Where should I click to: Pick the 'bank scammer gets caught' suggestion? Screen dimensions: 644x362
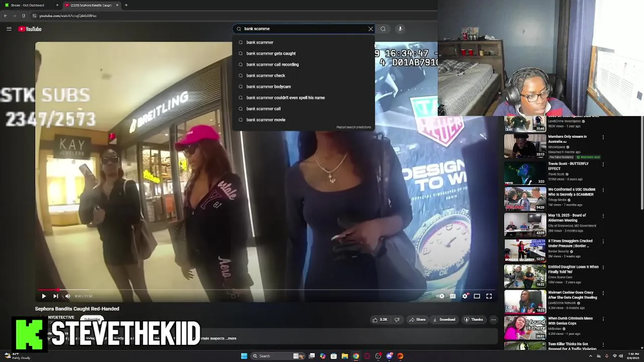[304, 53]
